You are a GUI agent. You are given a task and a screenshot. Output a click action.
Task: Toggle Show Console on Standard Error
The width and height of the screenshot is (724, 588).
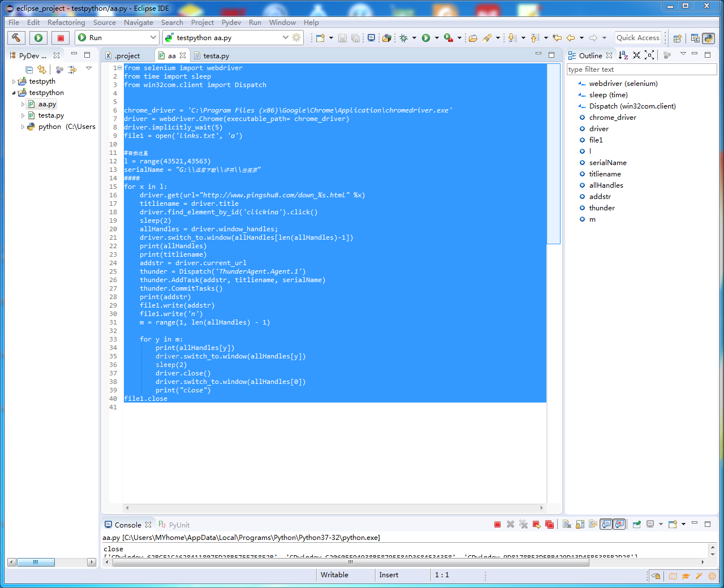click(x=619, y=525)
